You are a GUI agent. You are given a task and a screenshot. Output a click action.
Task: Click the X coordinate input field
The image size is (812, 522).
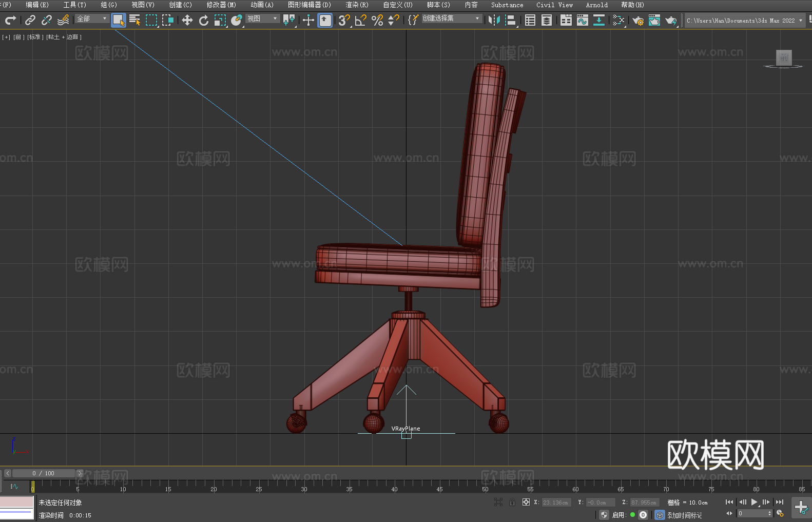coord(556,502)
